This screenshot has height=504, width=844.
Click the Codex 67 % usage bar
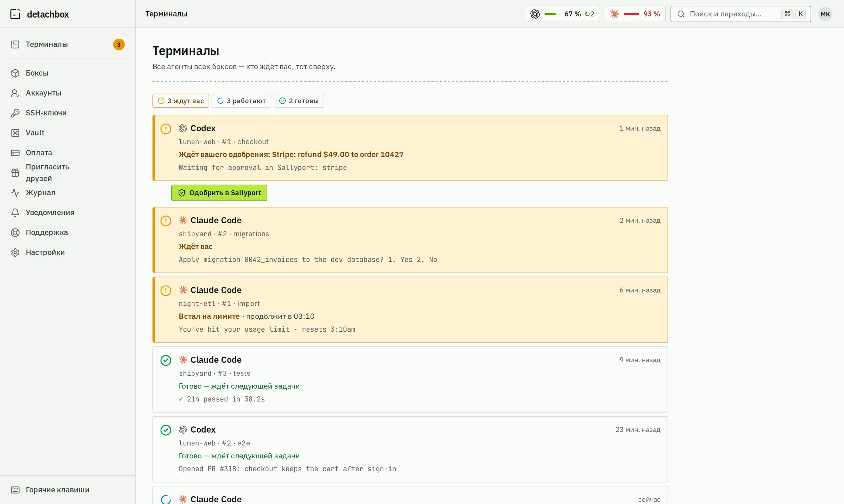click(x=552, y=14)
